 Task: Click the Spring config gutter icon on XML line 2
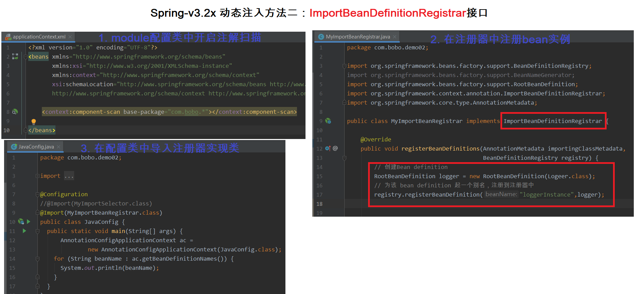pyautogui.click(x=15, y=57)
